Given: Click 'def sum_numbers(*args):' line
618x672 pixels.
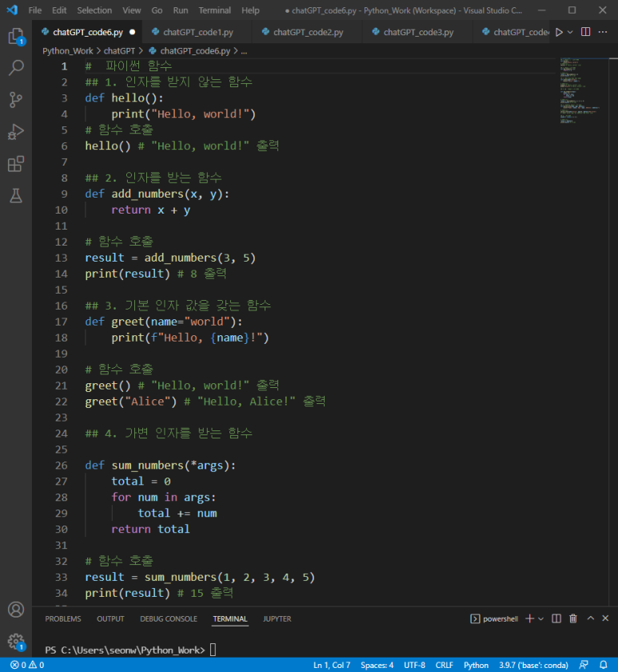Looking at the screenshot, I should point(160,466).
